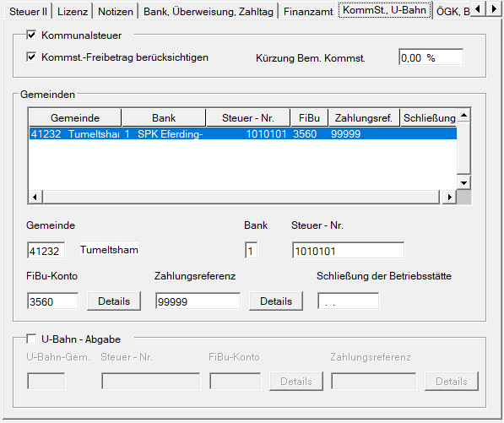Open the Notizen tab
Image resolution: width=504 pixels, height=423 pixels.
point(116,12)
